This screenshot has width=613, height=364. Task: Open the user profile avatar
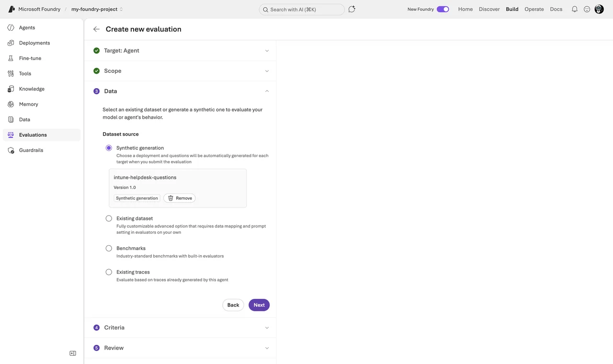tap(599, 9)
